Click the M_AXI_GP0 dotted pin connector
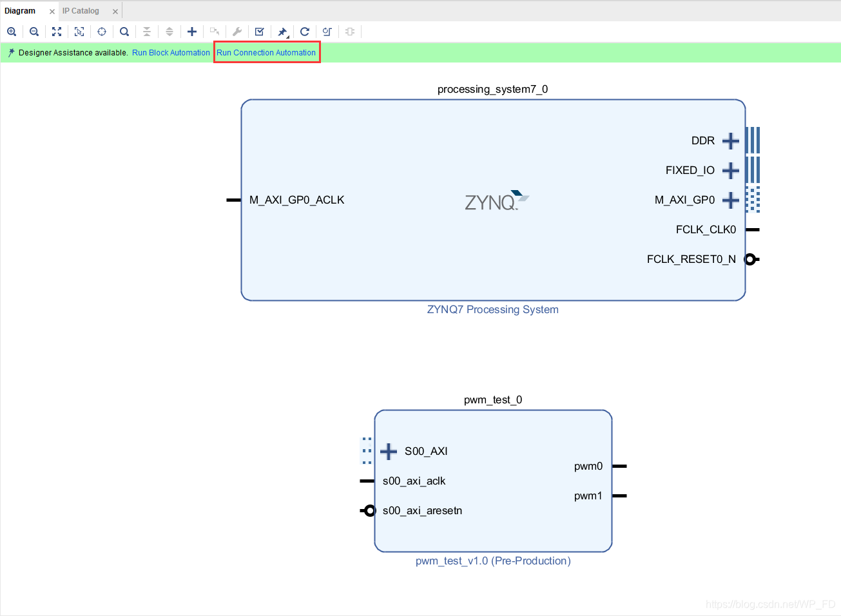Image resolution: width=841 pixels, height=616 pixels. [x=753, y=200]
